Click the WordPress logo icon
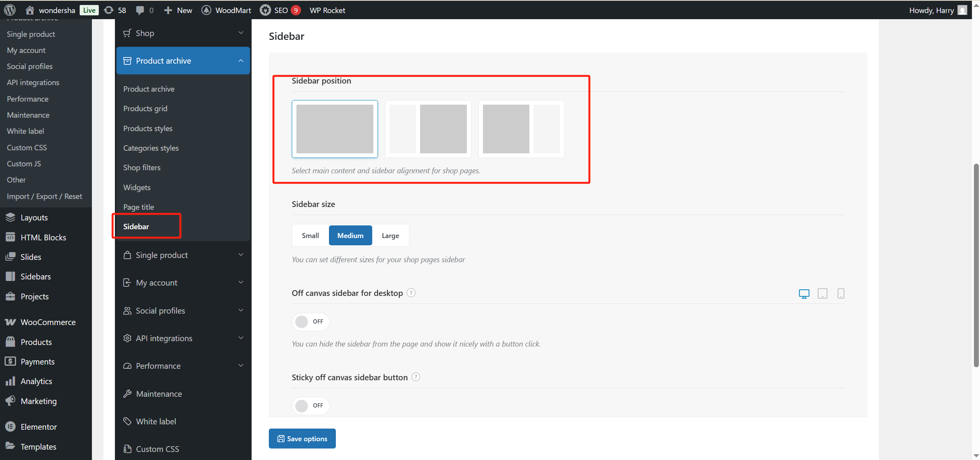980x460 pixels. tap(10, 10)
